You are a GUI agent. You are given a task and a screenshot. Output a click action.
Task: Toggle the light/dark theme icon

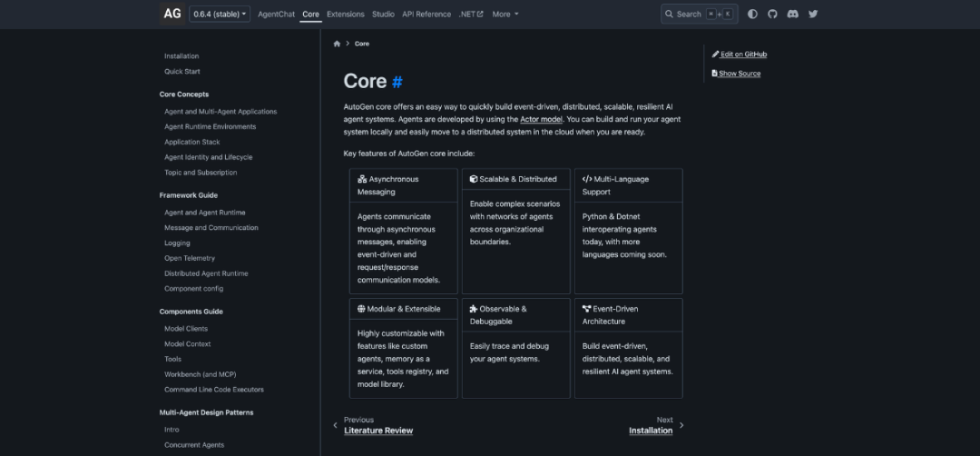pyautogui.click(x=752, y=14)
